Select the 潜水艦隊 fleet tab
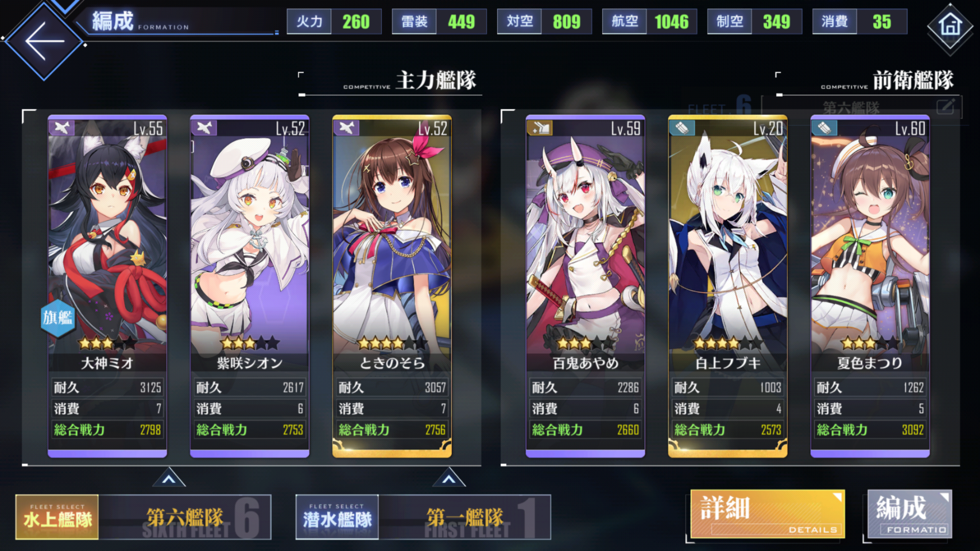 pos(337,517)
